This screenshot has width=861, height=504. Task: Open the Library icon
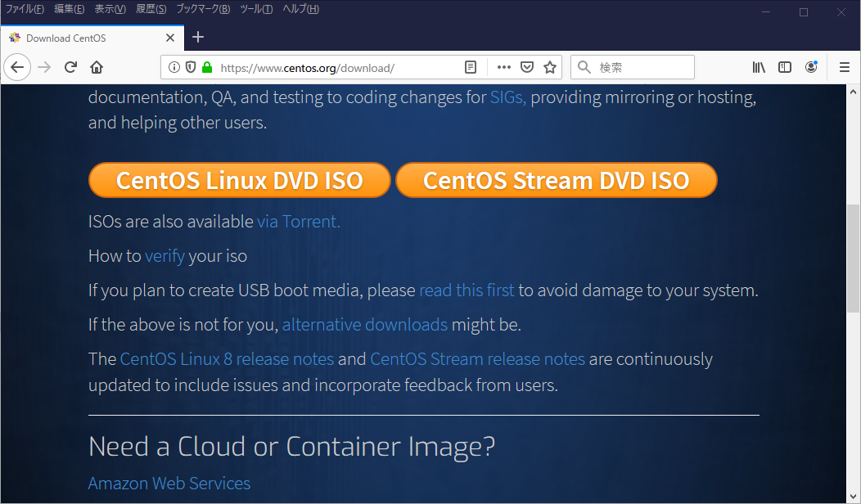click(x=759, y=67)
